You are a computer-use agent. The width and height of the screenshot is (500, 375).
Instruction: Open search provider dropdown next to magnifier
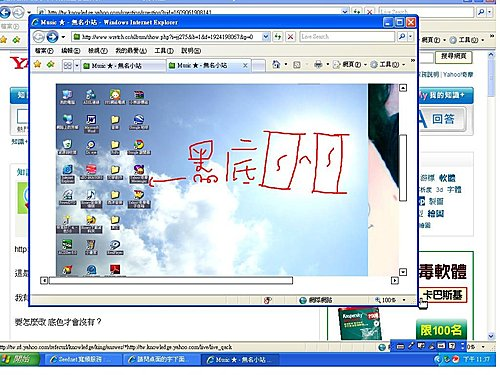[x=411, y=36]
